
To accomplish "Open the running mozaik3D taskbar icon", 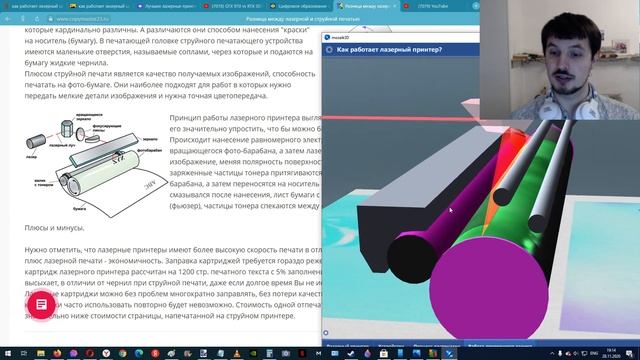I will point(449,353).
